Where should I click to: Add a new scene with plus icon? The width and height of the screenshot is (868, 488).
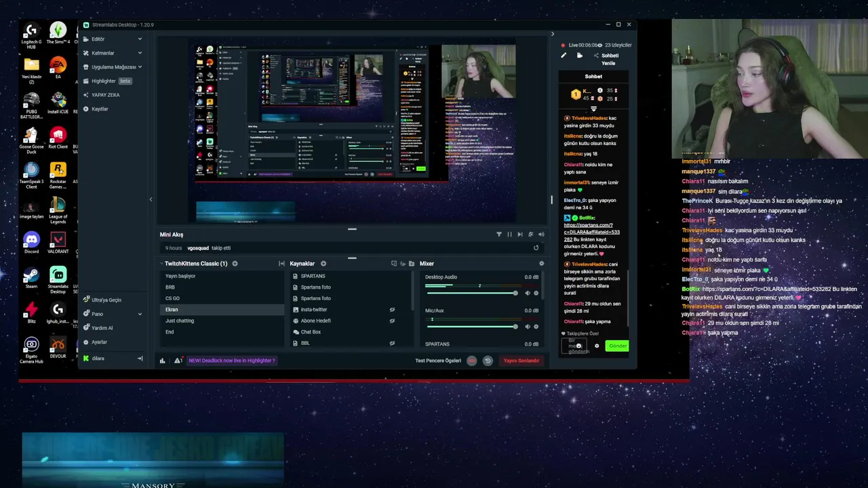pos(235,264)
